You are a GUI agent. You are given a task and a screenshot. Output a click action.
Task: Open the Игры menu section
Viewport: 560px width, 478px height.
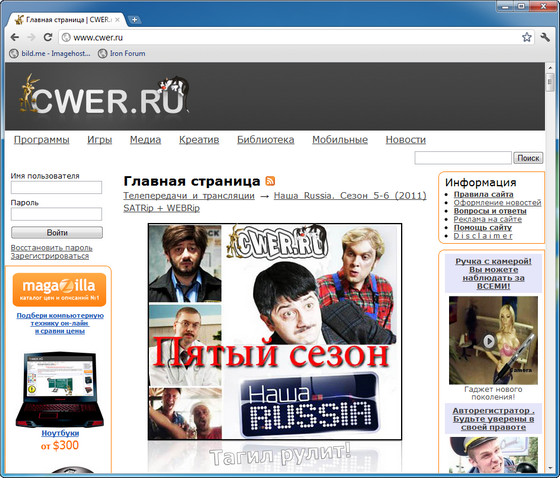point(99,140)
